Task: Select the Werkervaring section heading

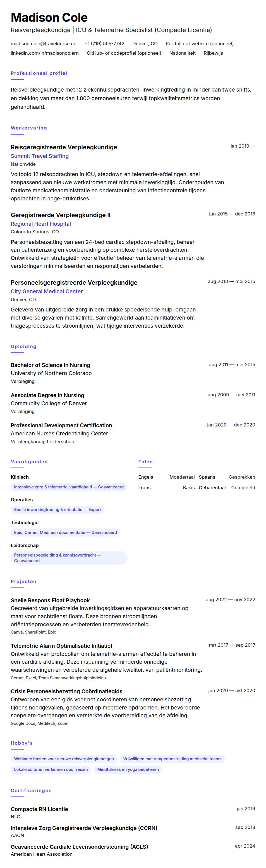Action: [x=29, y=128]
